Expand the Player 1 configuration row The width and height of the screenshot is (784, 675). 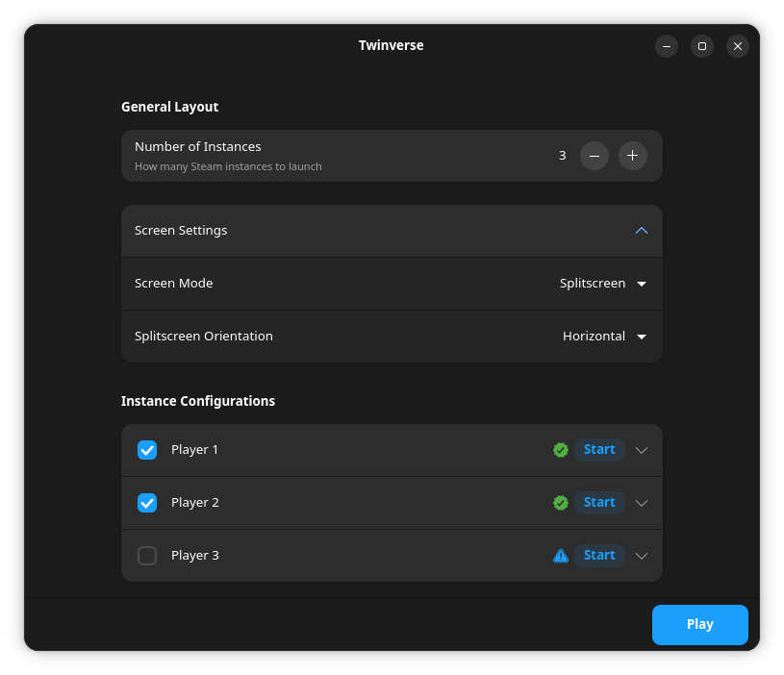641,450
